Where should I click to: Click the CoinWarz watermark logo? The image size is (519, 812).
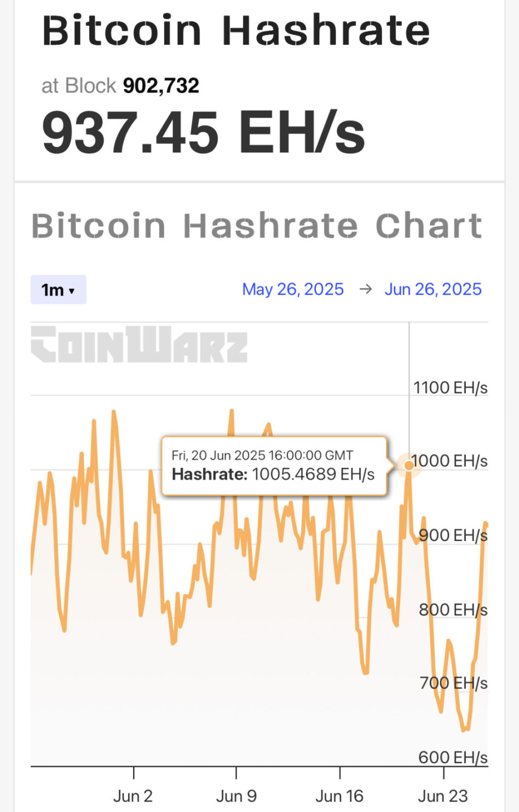[139, 344]
